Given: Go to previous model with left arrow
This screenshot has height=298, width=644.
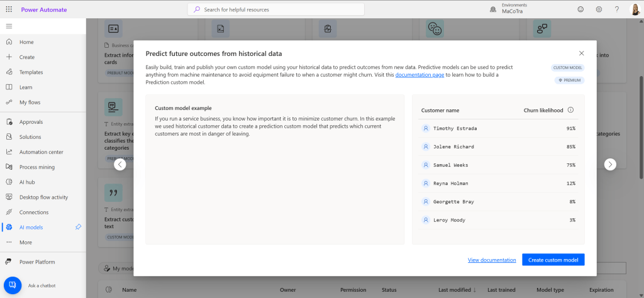Looking at the screenshot, I should 120,164.
